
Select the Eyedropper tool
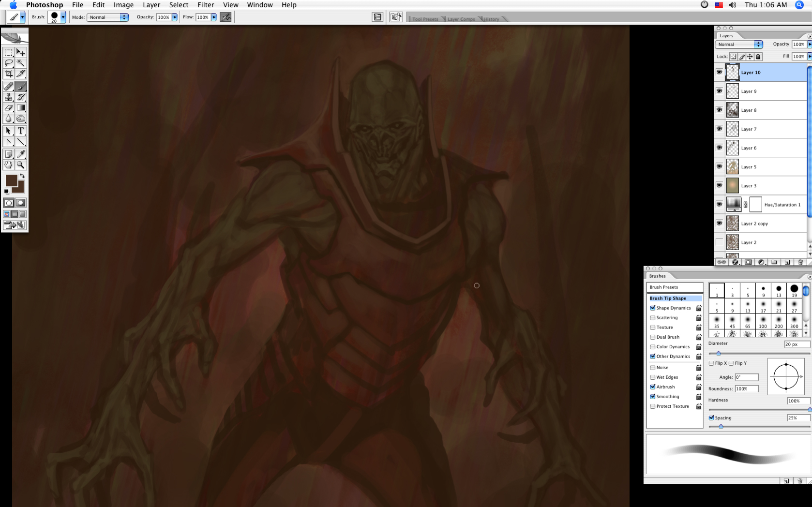pos(21,154)
